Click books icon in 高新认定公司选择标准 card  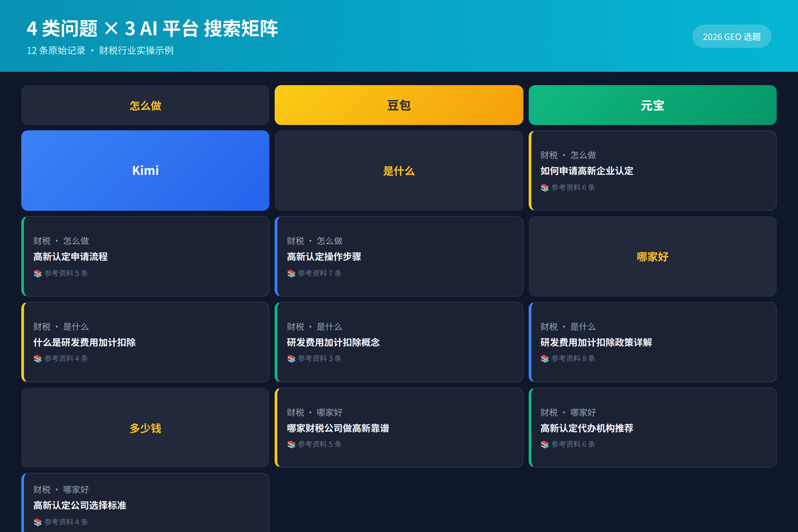(38, 522)
